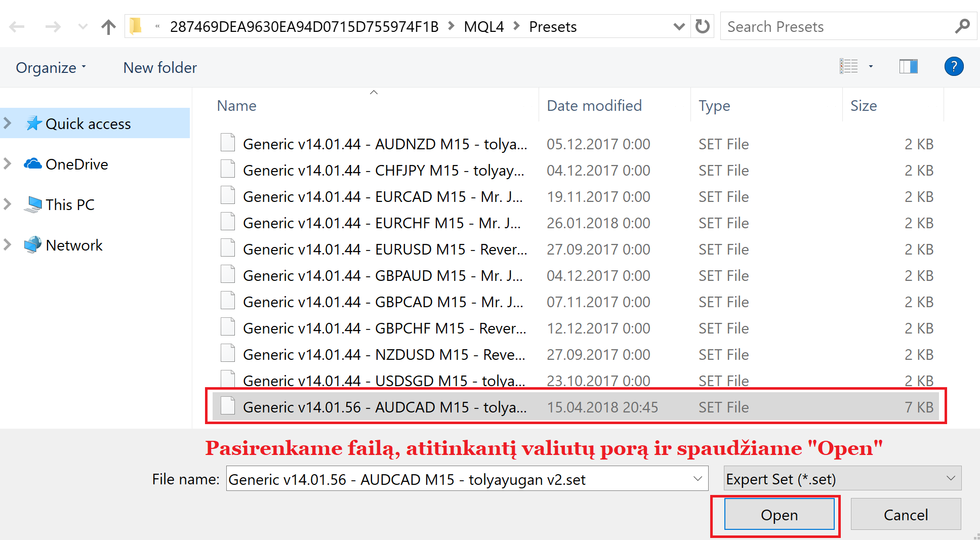Click the 7 KB size of AUDCAD file

pyautogui.click(x=919, y=407)
